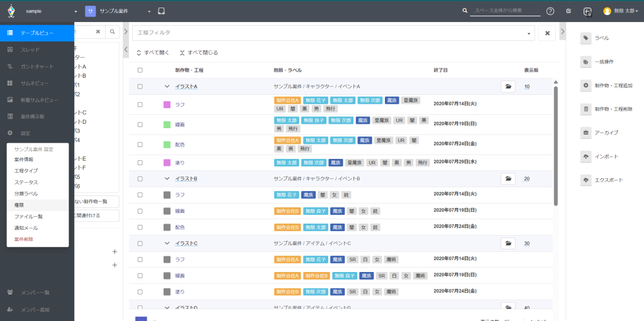This screenshot has width=644, height=321.
Task: Click the folder icon in イラストA row
Action: [x=508, y=86]
